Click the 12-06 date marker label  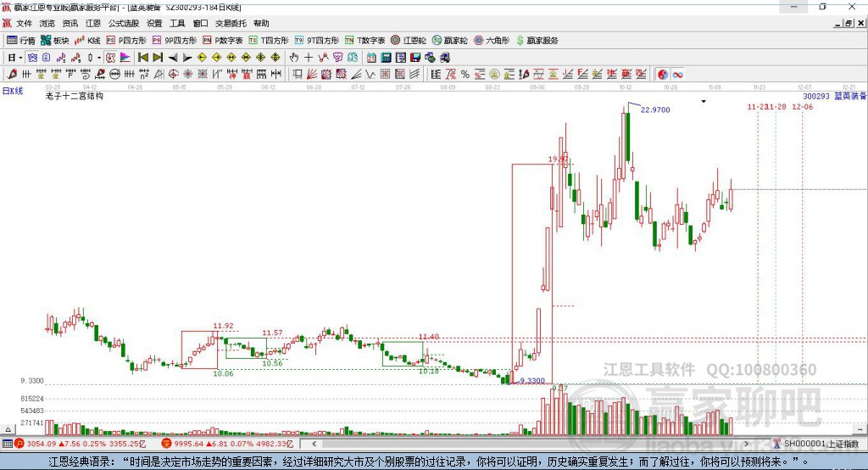pyautogui.click(x=802, y=106)
